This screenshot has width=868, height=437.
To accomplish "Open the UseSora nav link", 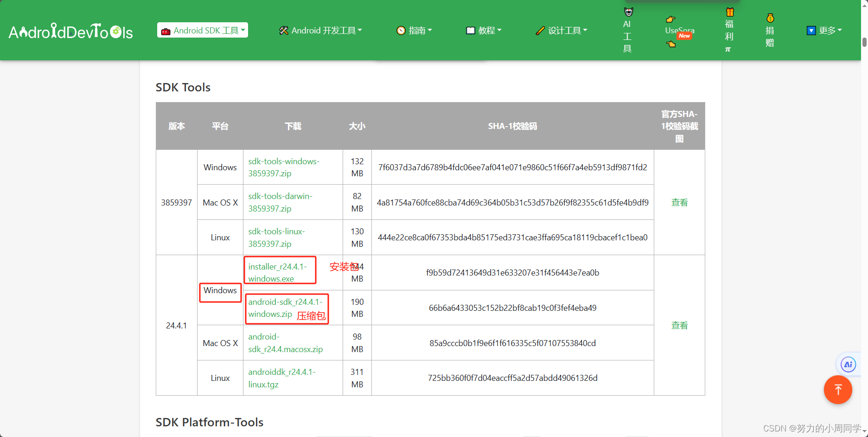I will (680, 31).
